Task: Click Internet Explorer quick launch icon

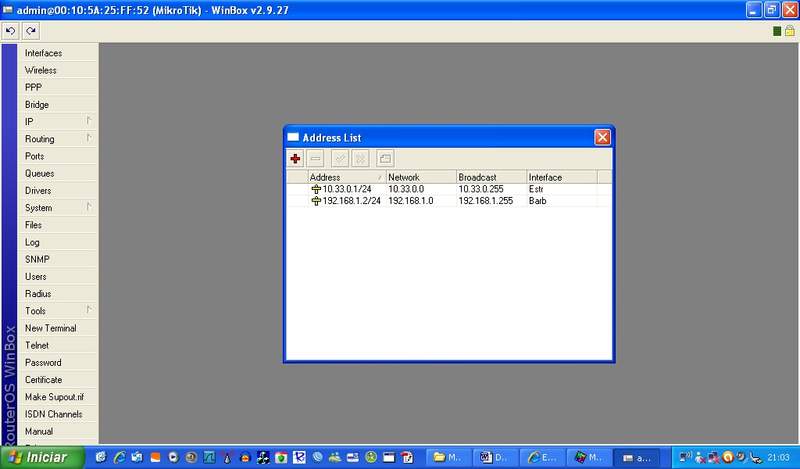Action: point(119,457)
